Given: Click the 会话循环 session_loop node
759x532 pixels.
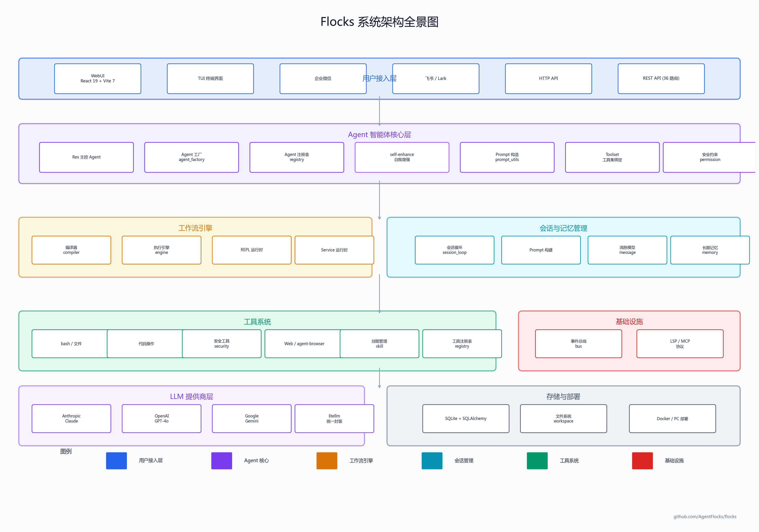Looking at the screenshot, I should pyautogui.click(x=454, y=250).
